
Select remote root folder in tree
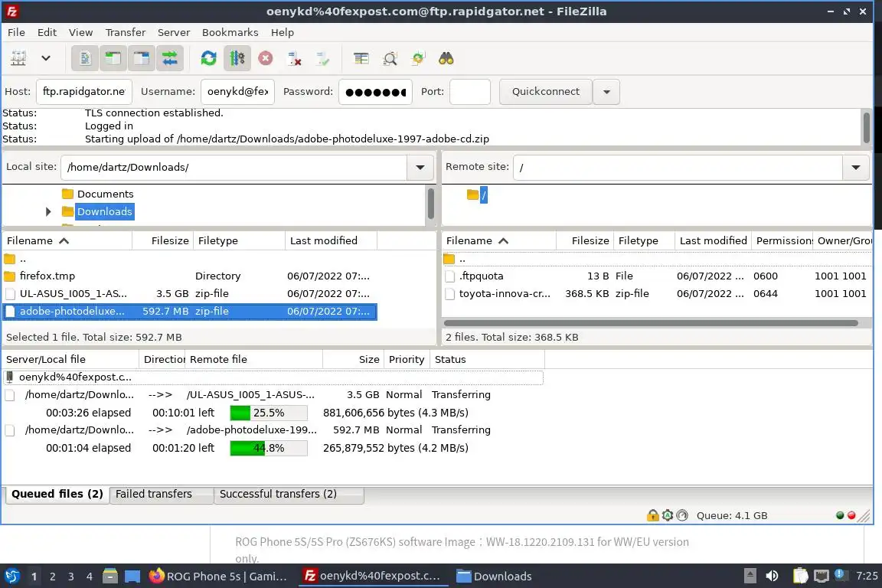tap(483, 195)
